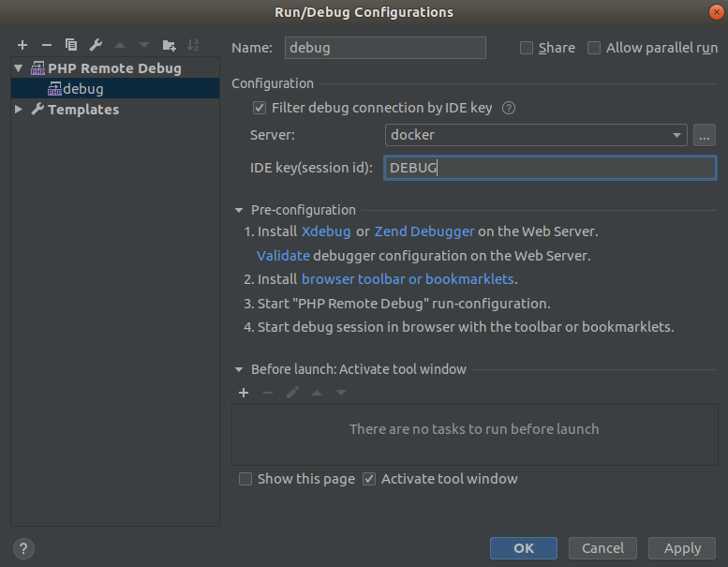Move before launch task down
Viewport: 728px width, 567px height.
click(x=341, y=393)
